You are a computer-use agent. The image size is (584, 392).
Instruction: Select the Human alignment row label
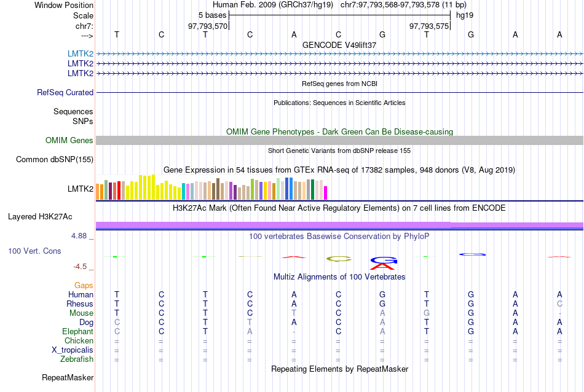pyautogui.click(x=81, y=294)
